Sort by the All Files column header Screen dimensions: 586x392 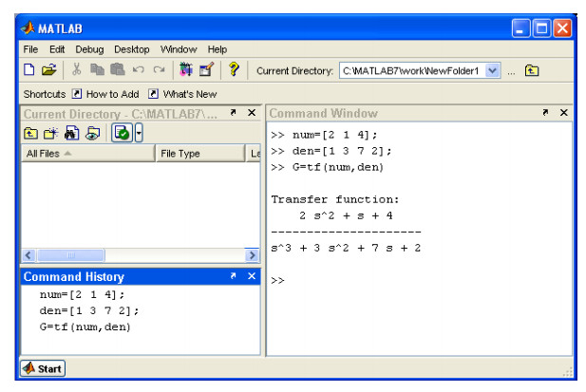pyautogui.click(x=88, y=154)
